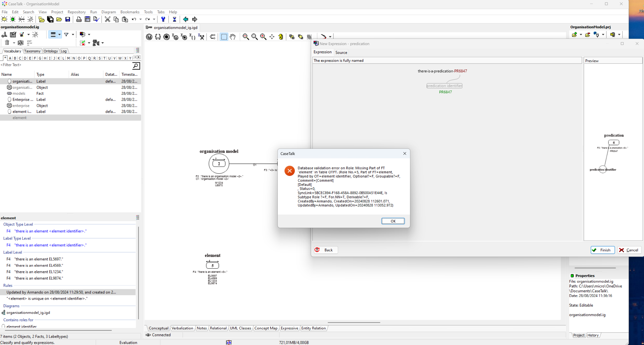Click the blue wrench tool icon
644x345 pixels.
(x=163, y=19)
